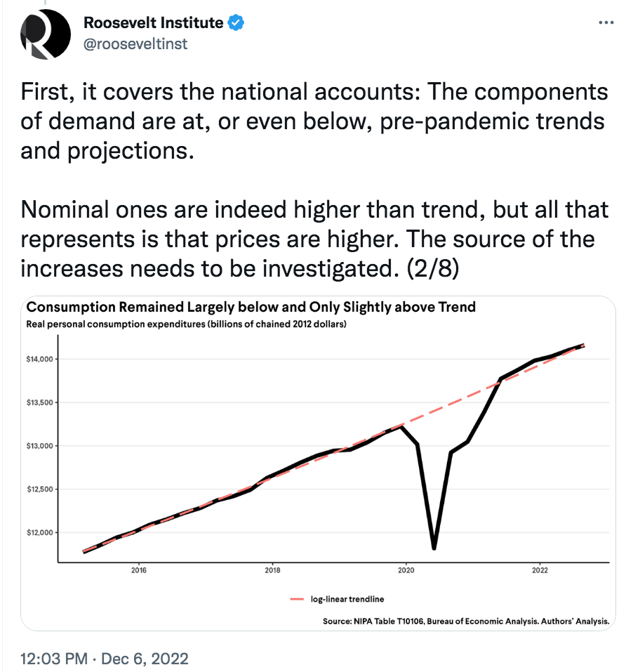Image resolution: width=626 pixels, height=672 pixels.
Task: Click the Roosevelt Institute profile avatar
Action: 46,34
